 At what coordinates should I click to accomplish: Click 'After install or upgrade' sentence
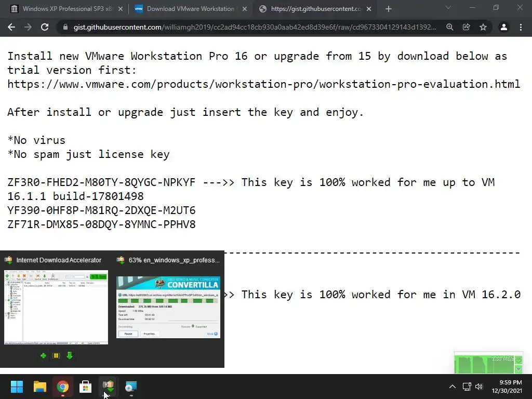185,112
